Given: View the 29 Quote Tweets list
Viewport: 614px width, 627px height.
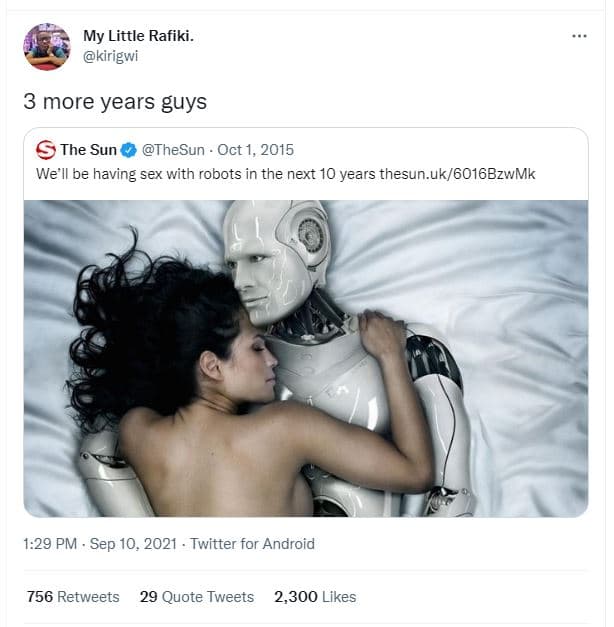Looking at the screenshot, I should (x=196, y=597).
